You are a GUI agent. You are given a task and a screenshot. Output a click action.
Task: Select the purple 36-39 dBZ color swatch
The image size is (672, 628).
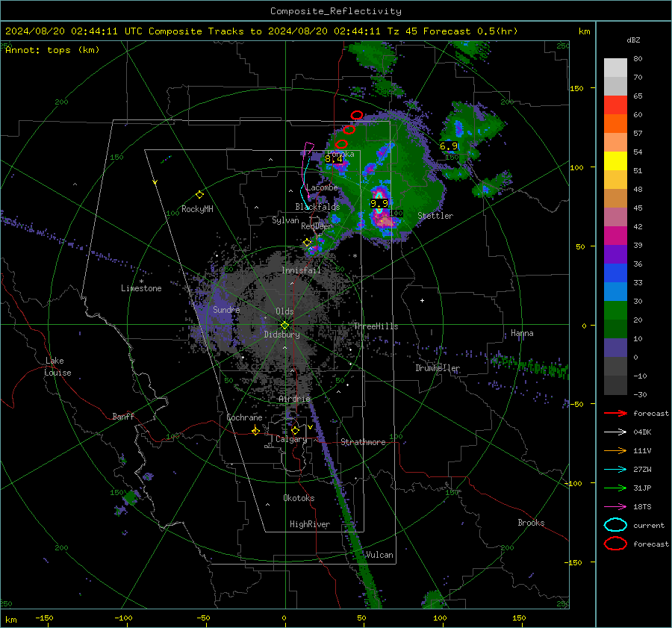pyautogui.click(x=615, y=254)
